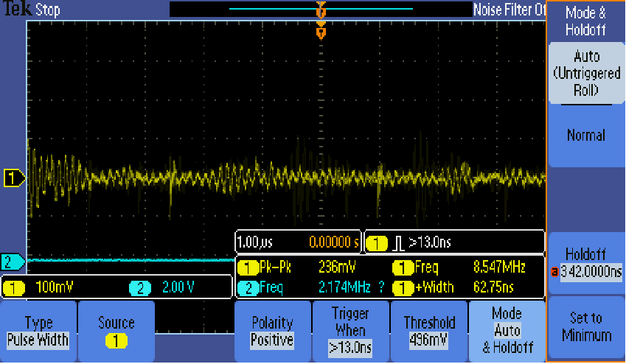Open Trigger When >13.0ns option
The width and height of the screenshot is (626, 364).
click(350, 331)
